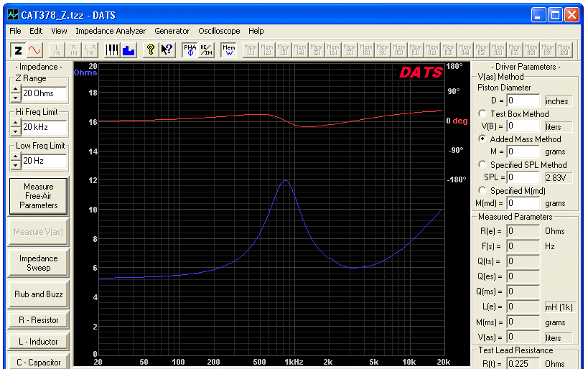This screenshot has height=369, width=588.
Task: Raise Low Freq Limit with the up arrow
Action: tap(15, 157)
